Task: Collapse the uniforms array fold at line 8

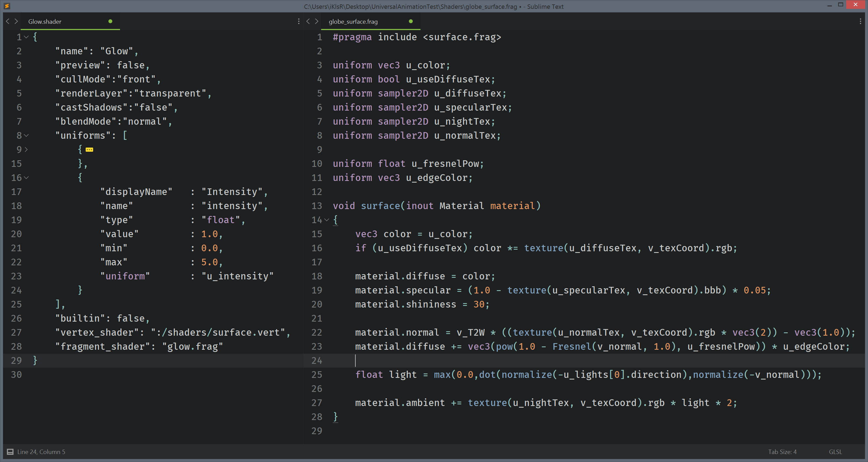Action: pos(26,135)
